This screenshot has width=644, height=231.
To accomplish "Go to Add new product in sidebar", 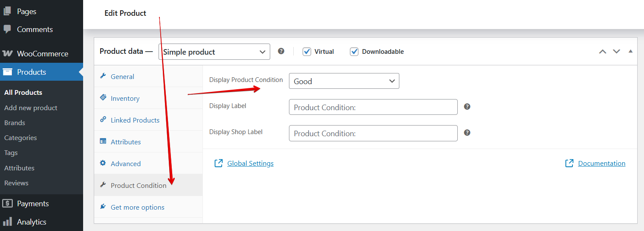I will click(x=31, y=108).
